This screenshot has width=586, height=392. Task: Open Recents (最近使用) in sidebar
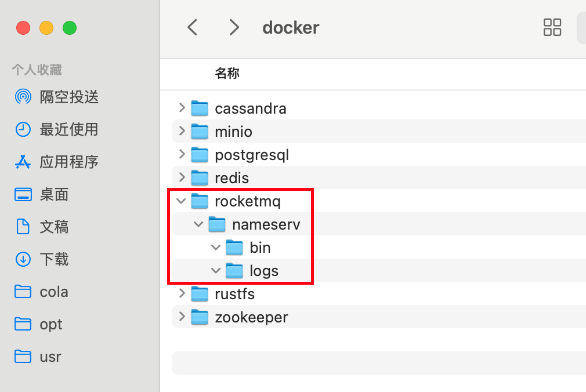click(x=57, y=129)
